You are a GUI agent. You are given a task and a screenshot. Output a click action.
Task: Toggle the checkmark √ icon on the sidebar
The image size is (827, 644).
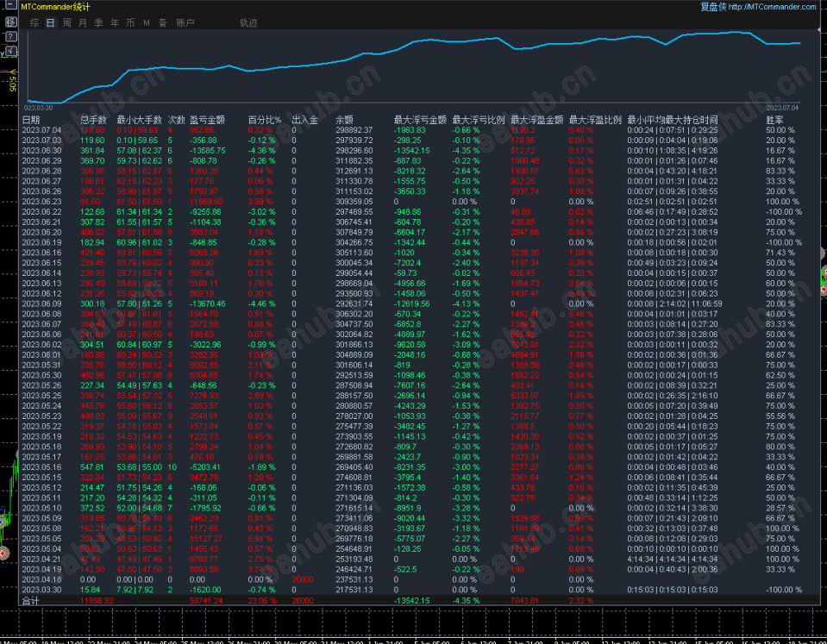click(x=10, y=51)
